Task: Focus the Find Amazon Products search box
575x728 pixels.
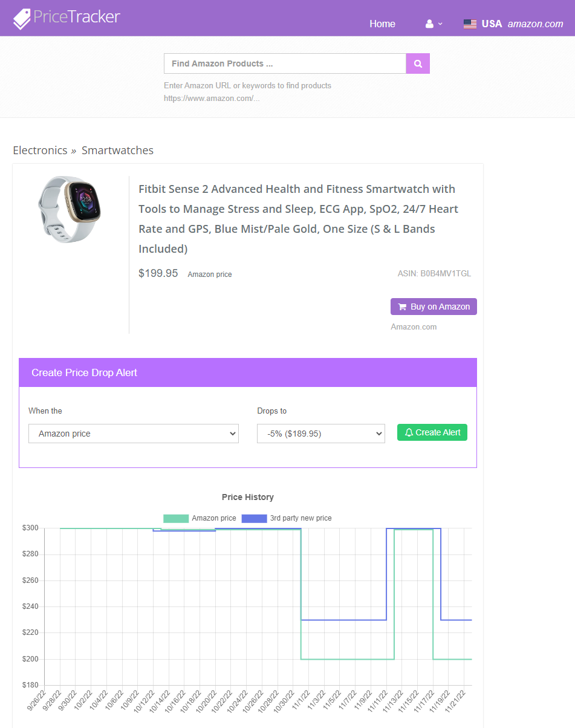Action: (285, 63)
